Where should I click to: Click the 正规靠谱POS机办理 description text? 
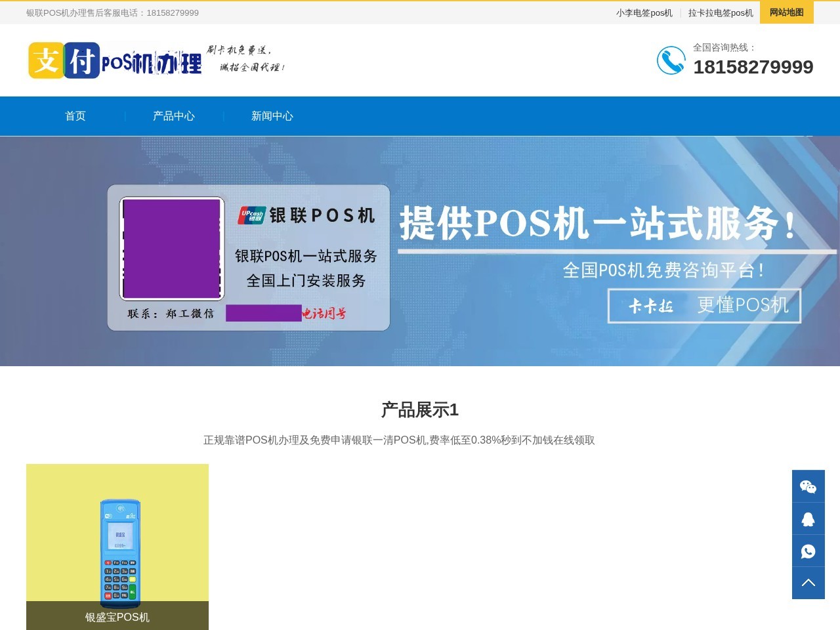pos(399,440)
